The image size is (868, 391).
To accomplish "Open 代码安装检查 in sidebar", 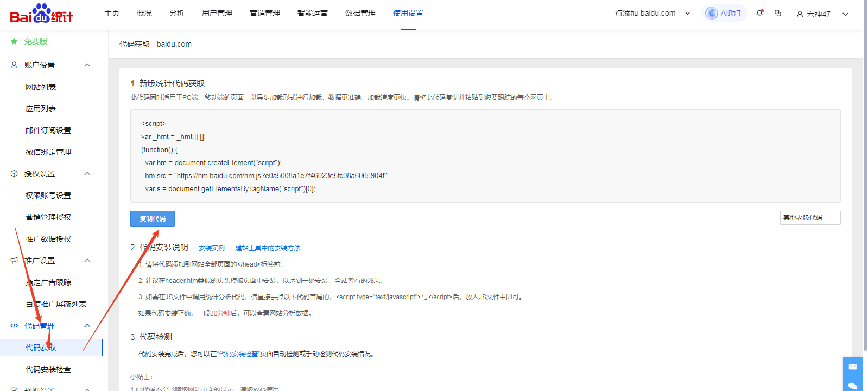I will [x=48, y=369].
